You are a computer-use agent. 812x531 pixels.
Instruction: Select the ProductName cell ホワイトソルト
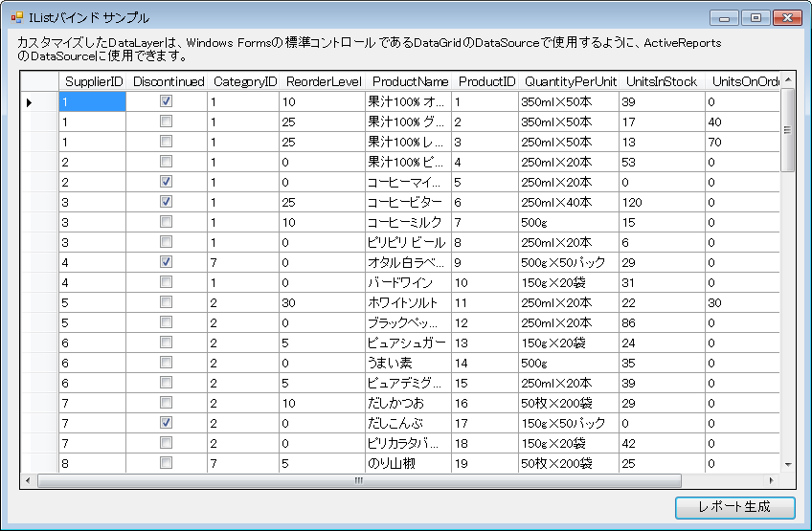[x=408, y=302]
